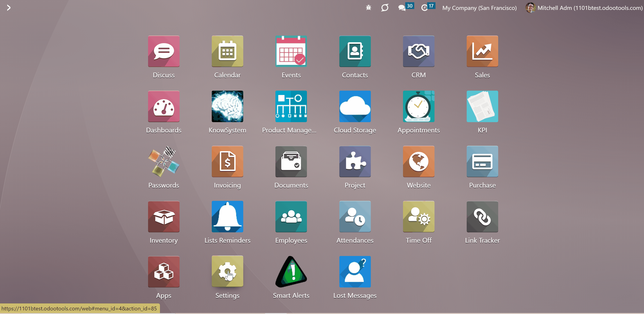
Task: Launch the KPI app
Action: [x=482, y=106]
